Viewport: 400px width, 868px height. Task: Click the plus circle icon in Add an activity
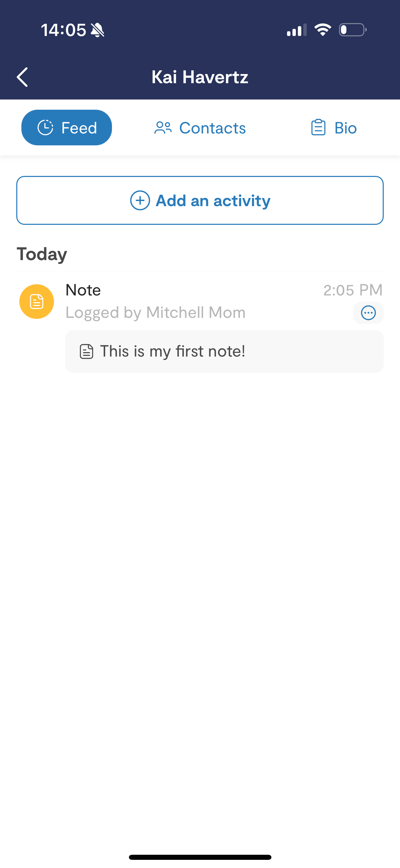point(140,200)
